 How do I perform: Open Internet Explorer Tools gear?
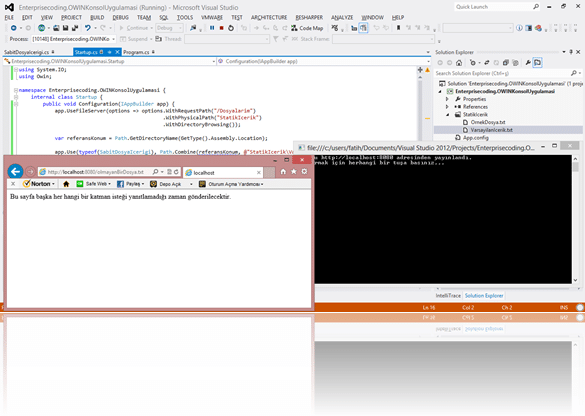[x=304, y=171]
